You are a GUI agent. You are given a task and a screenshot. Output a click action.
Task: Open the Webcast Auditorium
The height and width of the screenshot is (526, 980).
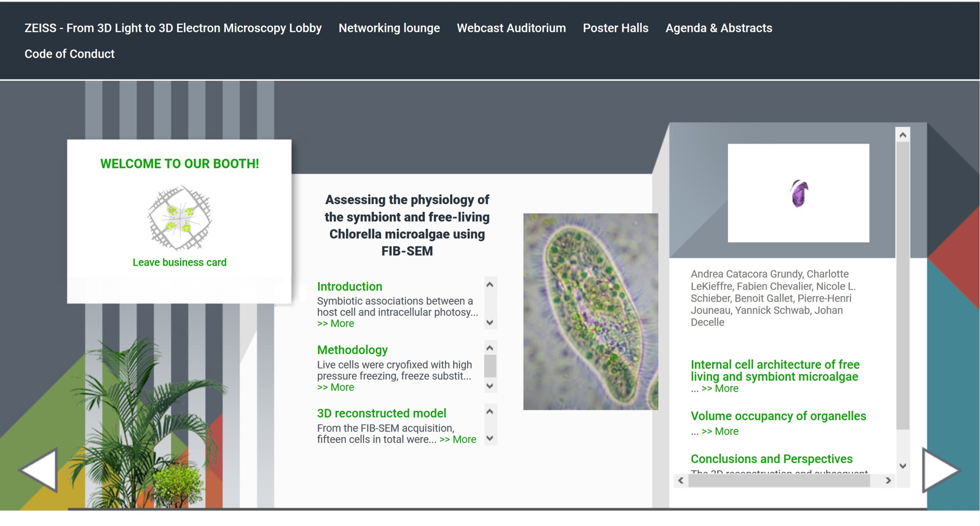(511, 28)
